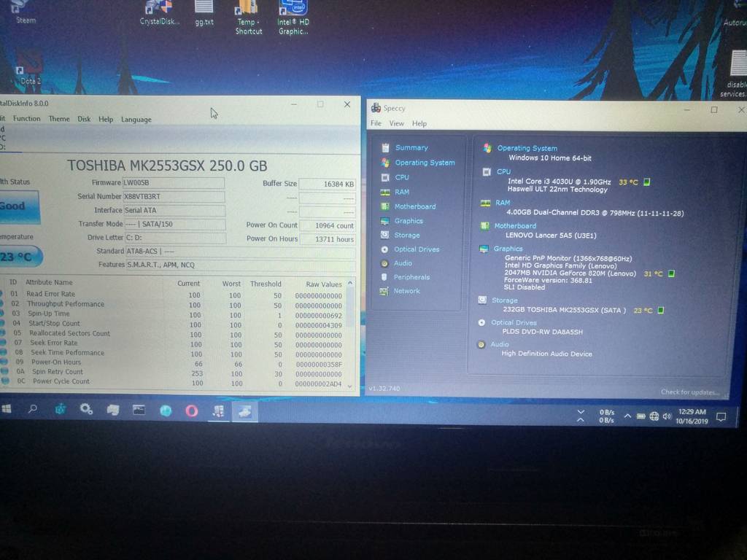Screen dimensions: 747x560
Task: Open Opera browser from taskbar
Action: tap(192, 411)
